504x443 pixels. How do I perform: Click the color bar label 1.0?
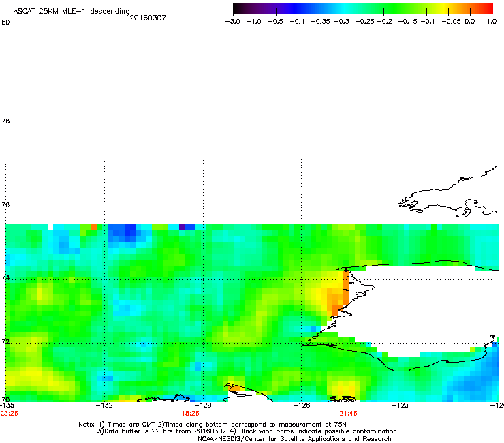492,22
